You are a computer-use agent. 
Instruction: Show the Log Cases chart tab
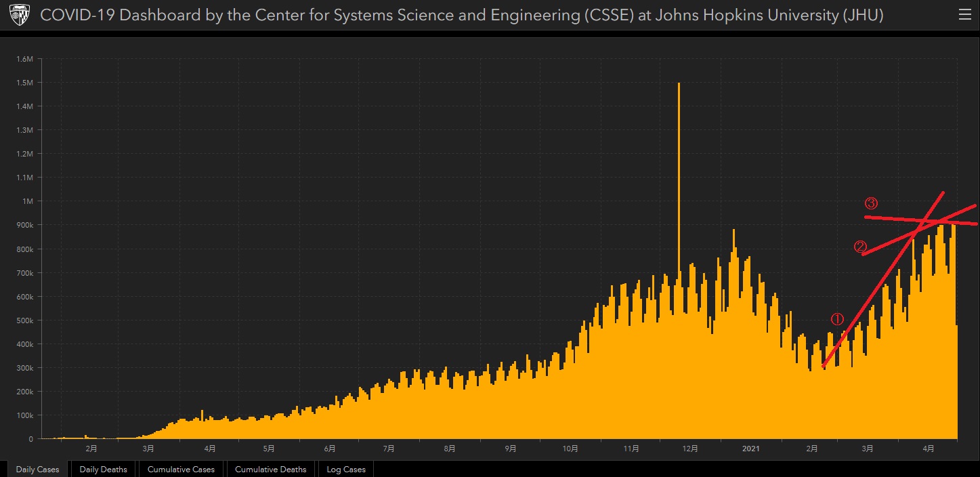[x=345, y=469]
